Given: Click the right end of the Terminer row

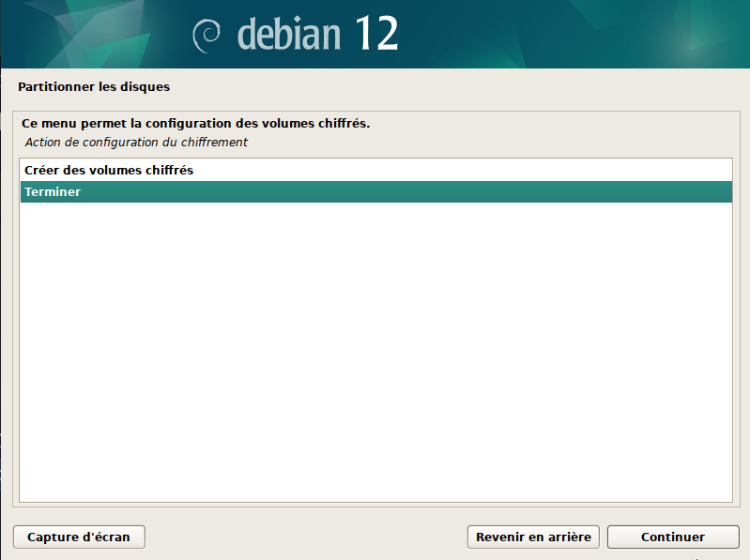Looking at the screenshot, I should [695, 192].
